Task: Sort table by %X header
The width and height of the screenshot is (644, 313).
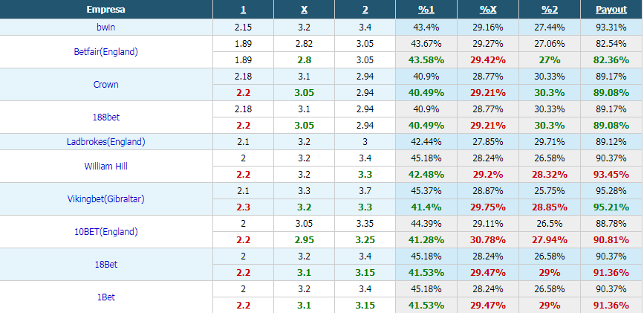Action: pyautogui.click(x=488, y=10)
